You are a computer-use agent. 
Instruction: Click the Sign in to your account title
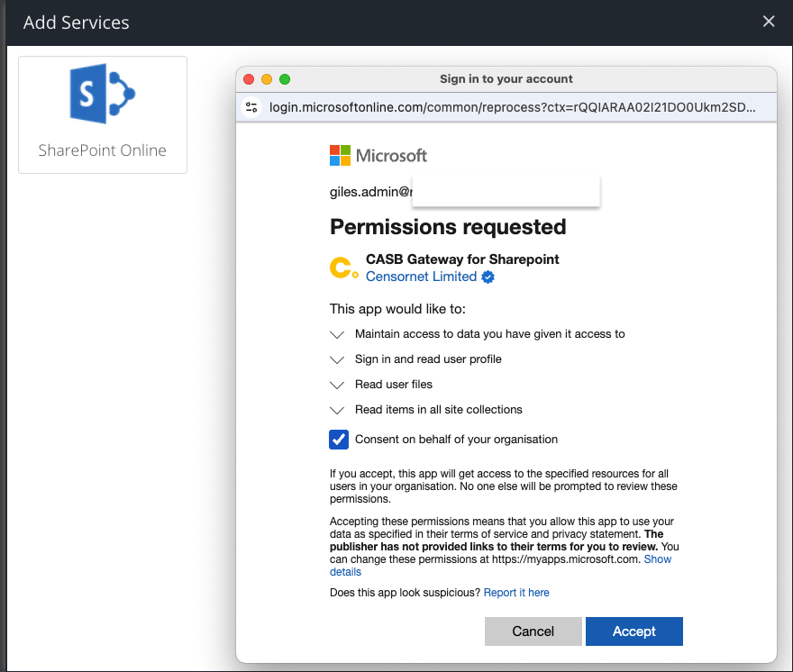coord(506,79)
